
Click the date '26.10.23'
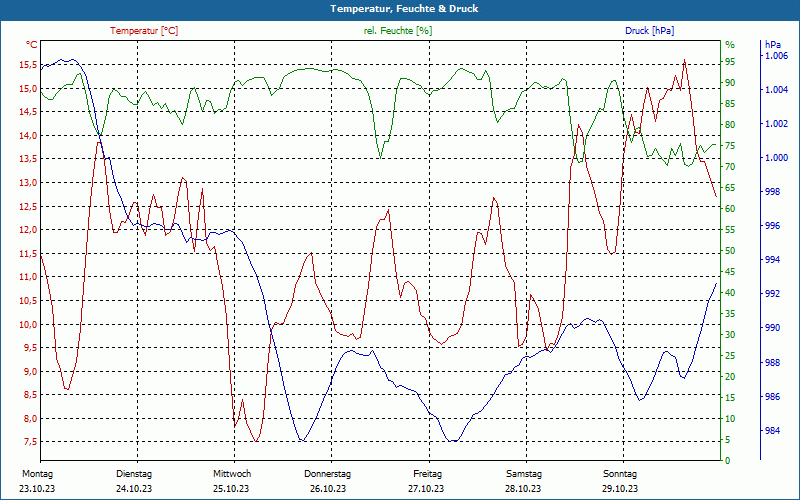(328, 489)
